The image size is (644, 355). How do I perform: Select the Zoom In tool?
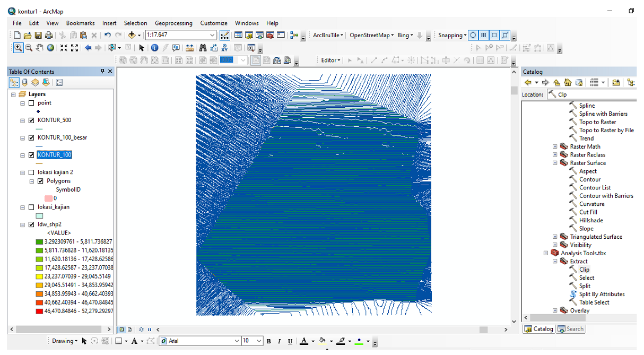click(18, 48)
